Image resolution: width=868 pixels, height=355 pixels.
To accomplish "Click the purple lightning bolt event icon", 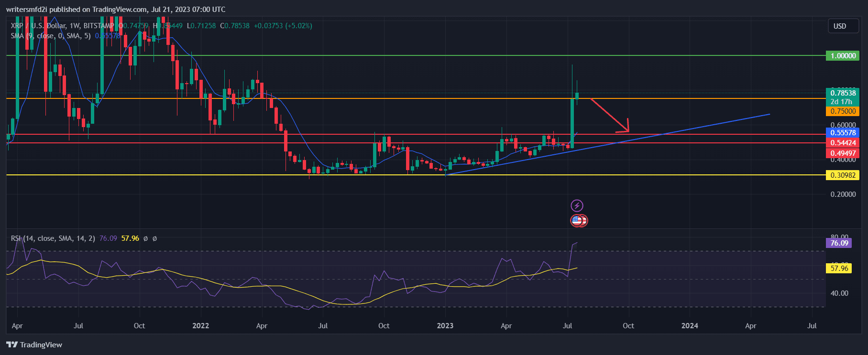I will coord(577,206).
